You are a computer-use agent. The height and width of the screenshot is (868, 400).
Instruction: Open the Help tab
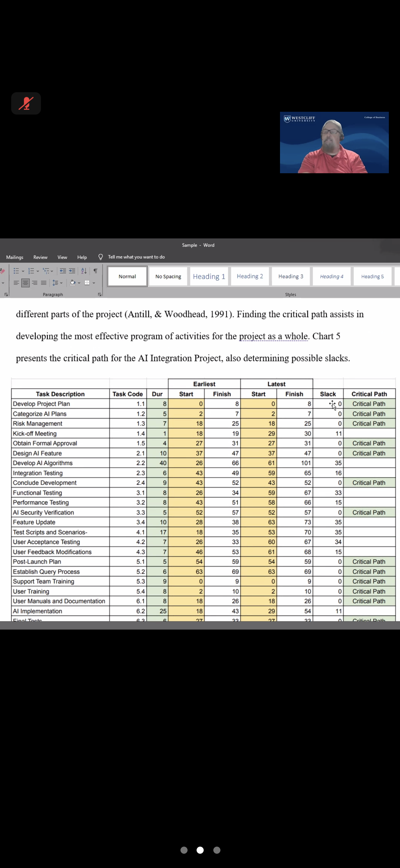tap(82, 257)
